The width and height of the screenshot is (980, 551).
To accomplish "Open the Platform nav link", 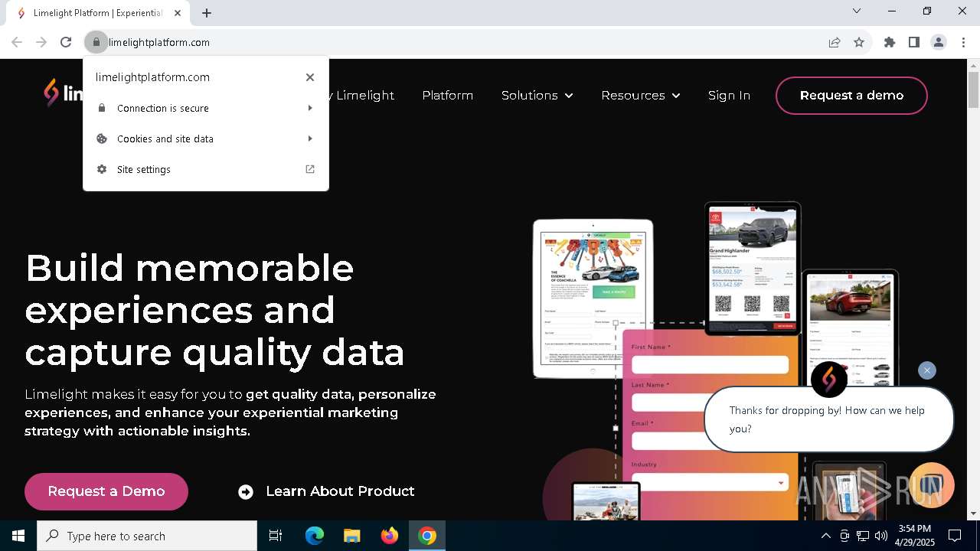I will 448,96.
